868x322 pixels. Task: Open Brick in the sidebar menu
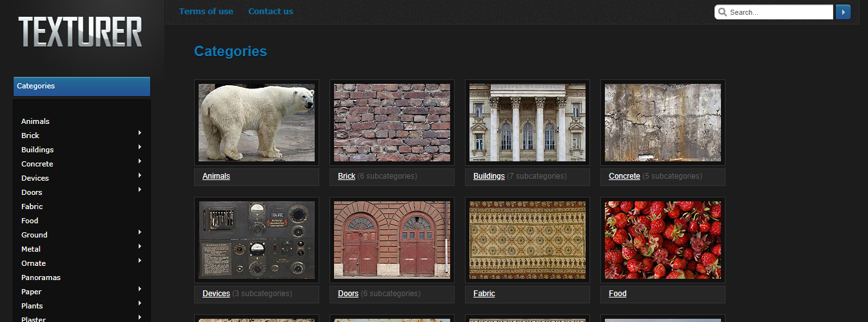coord(30,136)
